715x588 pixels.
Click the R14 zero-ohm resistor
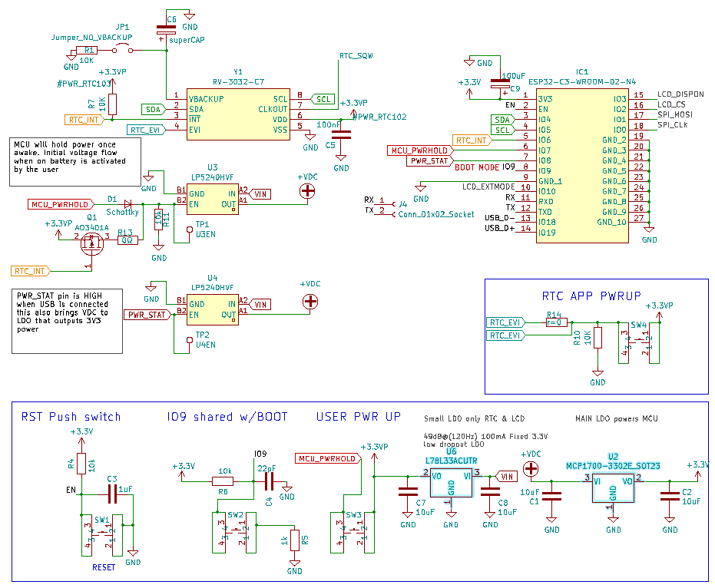coord(555,322)
